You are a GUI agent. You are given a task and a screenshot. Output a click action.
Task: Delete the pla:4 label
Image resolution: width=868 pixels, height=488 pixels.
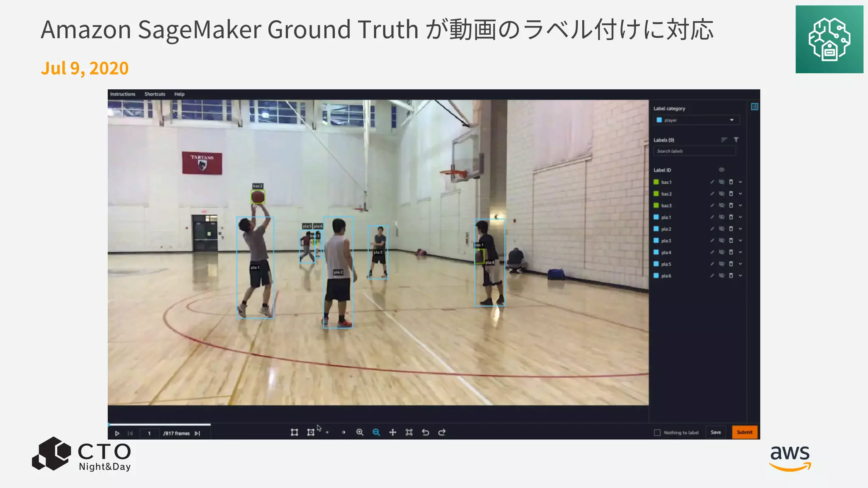(731, 252)
